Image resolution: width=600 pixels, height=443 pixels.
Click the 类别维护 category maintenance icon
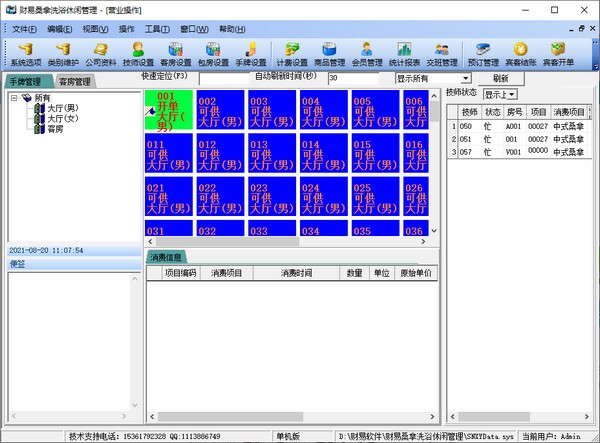62,52
